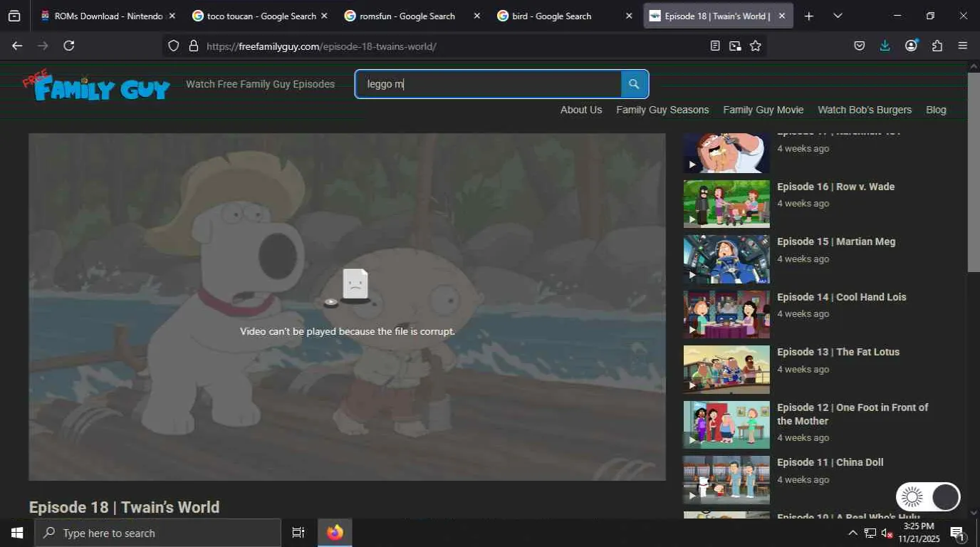Click the broken video file icon

tap(355, 286)
